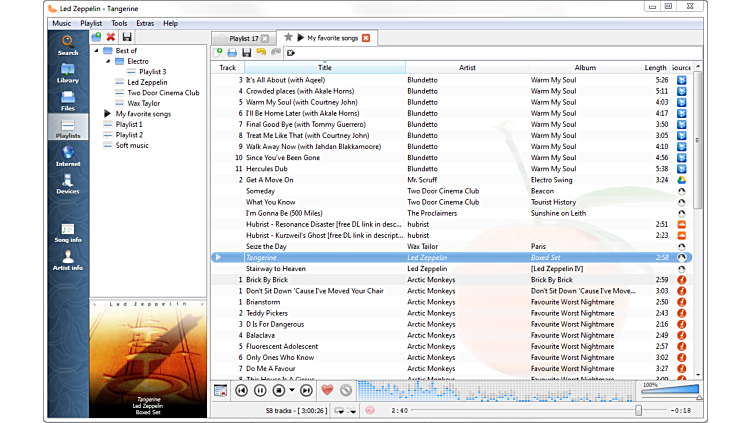The image size is (752, 423).
Task: Open the Devices sidebar panel
Action: tap(68, 182)
